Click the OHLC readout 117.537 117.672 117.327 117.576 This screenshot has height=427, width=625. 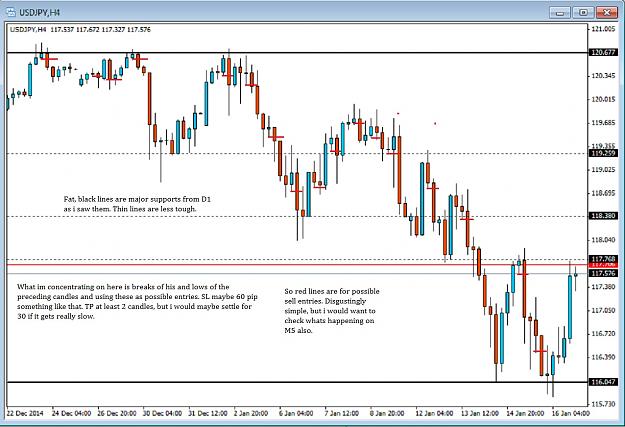click(100, 30)
